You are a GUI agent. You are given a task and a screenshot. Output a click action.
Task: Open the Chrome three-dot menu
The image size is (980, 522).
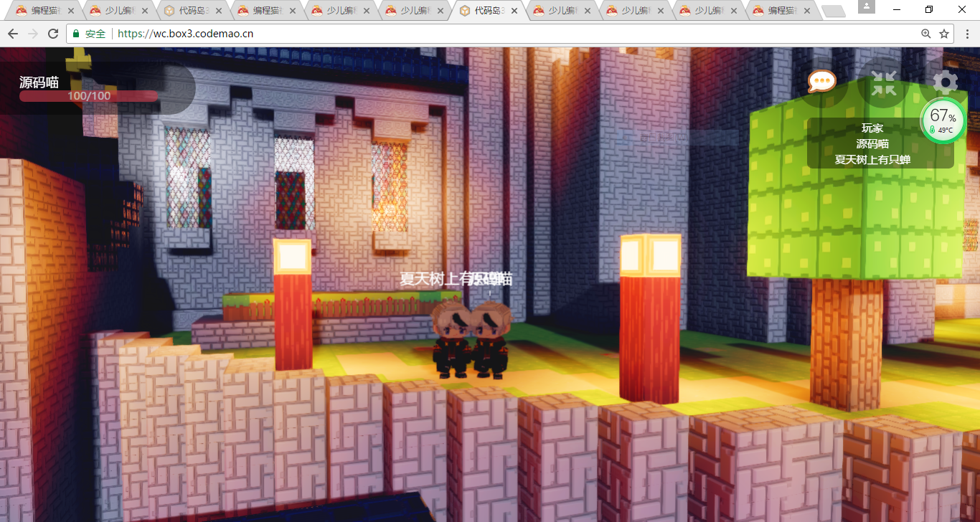click(967, 34)
